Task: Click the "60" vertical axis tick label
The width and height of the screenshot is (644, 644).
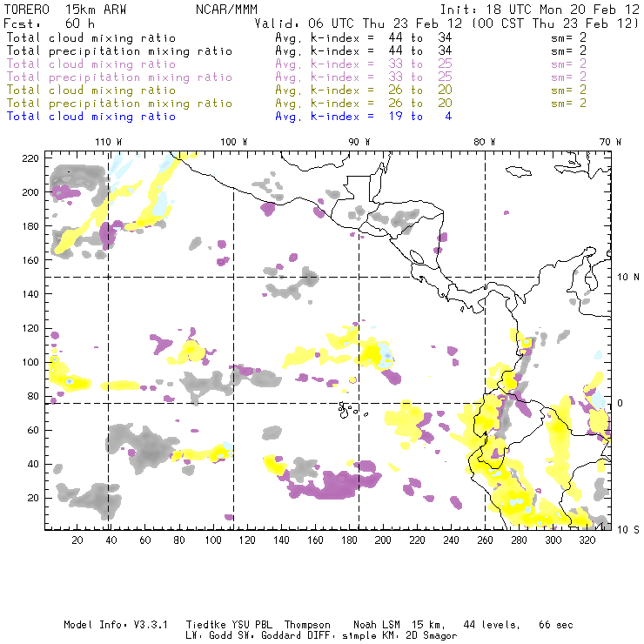Action: tap(34, 430)
